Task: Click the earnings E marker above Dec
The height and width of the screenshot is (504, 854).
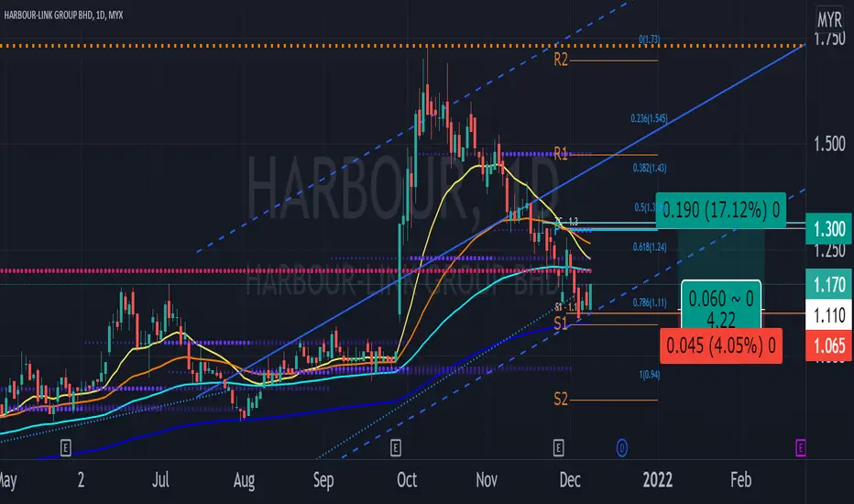Action: pos(558,448)
